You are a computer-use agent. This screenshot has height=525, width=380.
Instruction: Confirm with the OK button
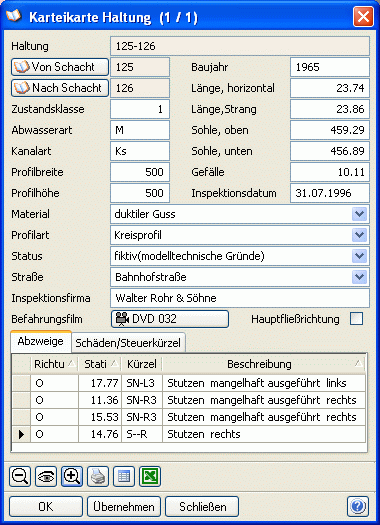(x=46, y=507)
